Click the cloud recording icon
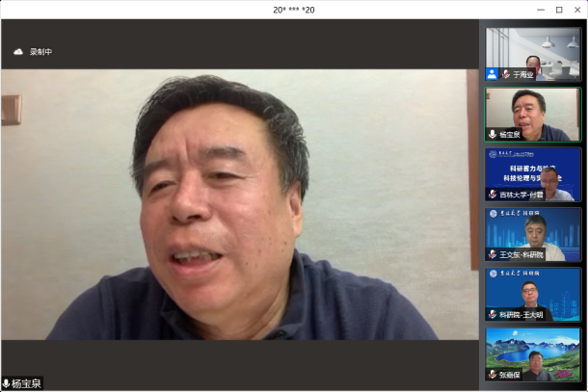The height and width of the screenshot is (392, 588). pyautogui.click(x=17, y=52)
